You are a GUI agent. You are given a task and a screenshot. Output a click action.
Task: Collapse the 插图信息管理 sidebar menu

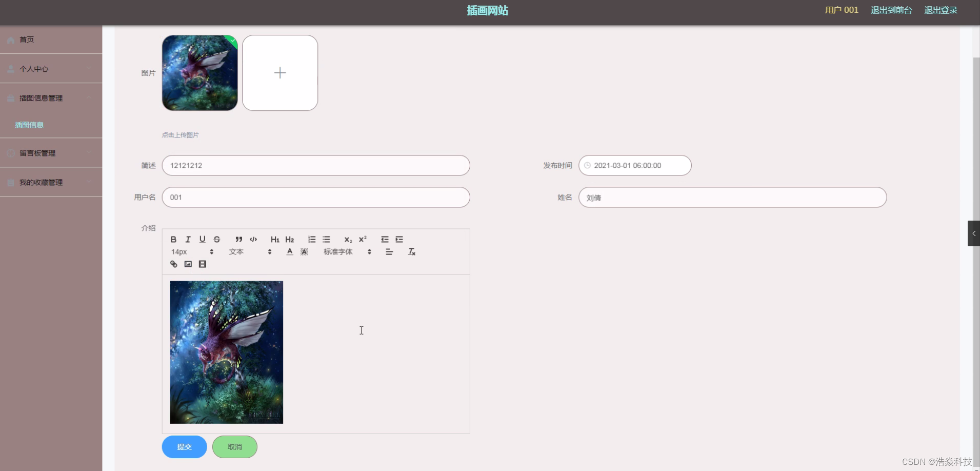51,98
